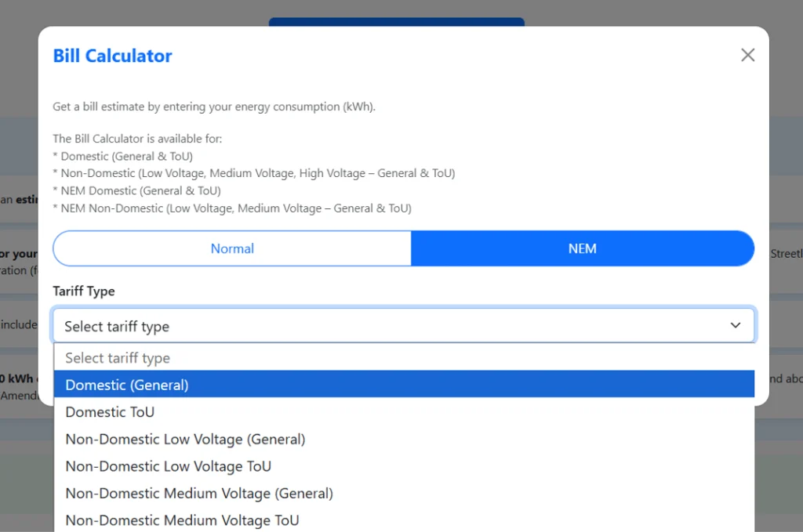This screenshot has height=532, width=803.
Task: Click the 'Non-Domestic (Low Voltage, Medium Voltage, High Voltage' bullet
Action: [x=254, y=173]
